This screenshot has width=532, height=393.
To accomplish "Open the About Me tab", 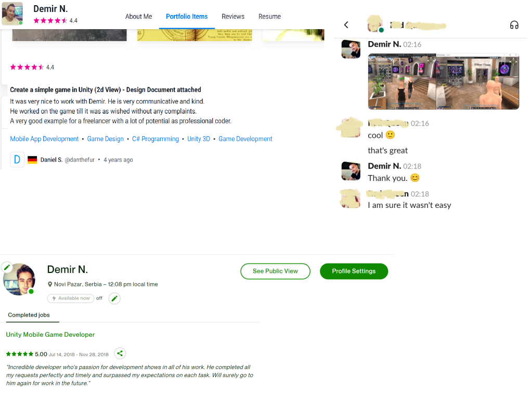I will (138, 16).
